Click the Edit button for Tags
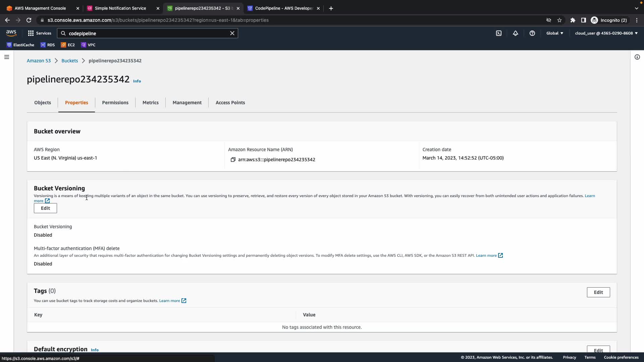 click(598, 292)
